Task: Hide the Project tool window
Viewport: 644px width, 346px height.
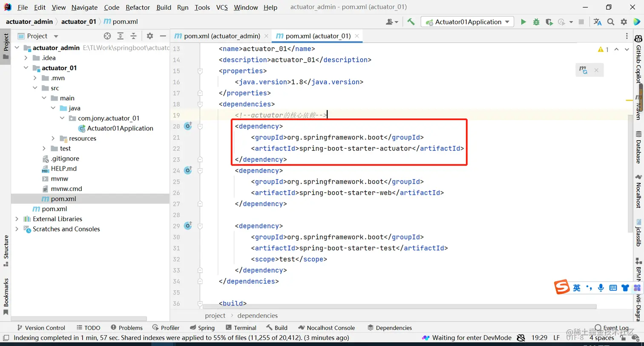Action: click(x=163, y=36)
